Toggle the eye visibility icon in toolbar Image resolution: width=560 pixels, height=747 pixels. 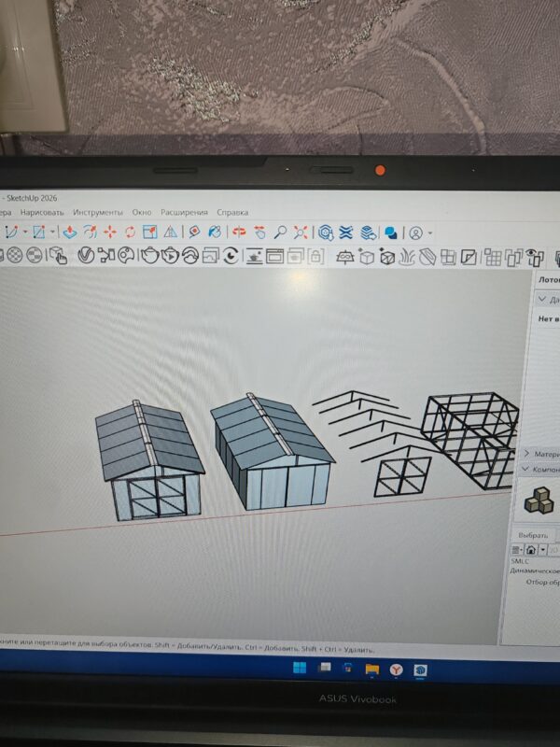pyautogui.click(x=536, y=258)
